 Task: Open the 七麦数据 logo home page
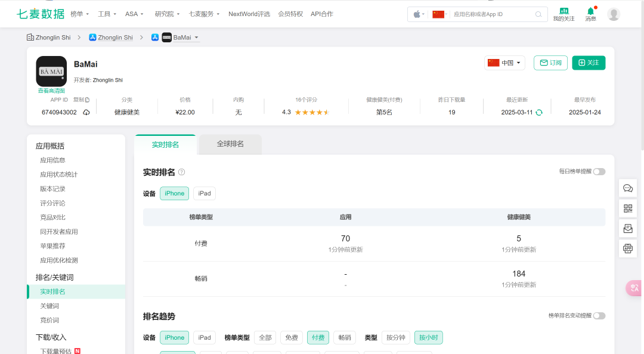click(x=41, y=14)
